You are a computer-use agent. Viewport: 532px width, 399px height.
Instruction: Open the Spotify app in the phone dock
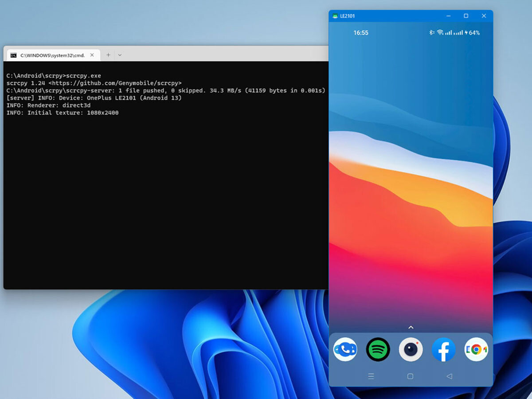[x=378, y=349]
